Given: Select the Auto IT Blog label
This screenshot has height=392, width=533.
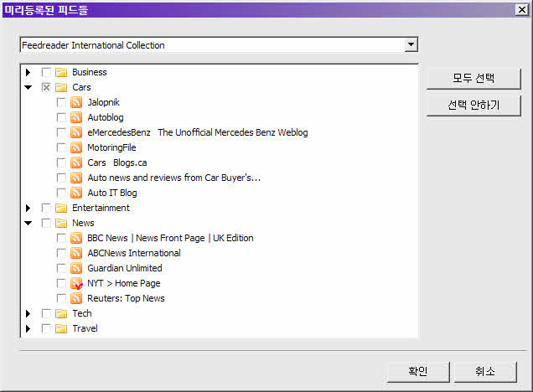Looking at the screenshot, I should (x=112, y=193).
